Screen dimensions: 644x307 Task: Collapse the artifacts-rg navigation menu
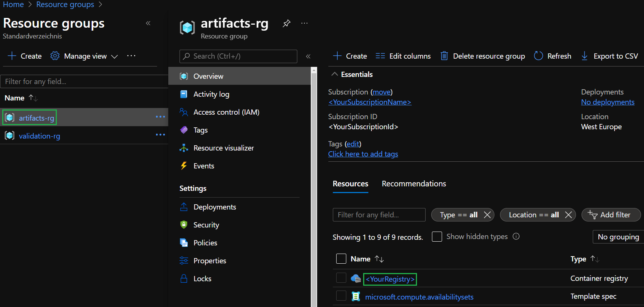(308, 56)
